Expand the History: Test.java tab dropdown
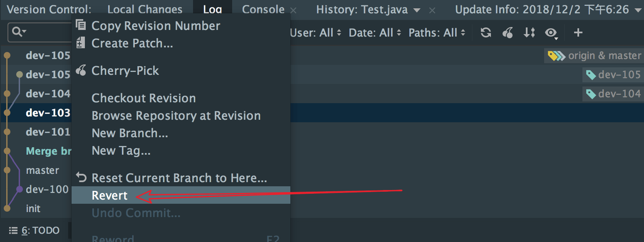Screen dimensions: 644x242 point(417,10)
